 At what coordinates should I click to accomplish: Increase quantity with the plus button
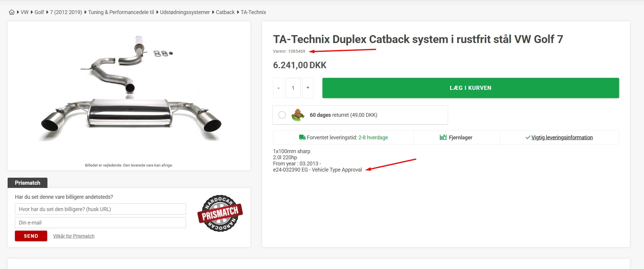pos(308,88)
